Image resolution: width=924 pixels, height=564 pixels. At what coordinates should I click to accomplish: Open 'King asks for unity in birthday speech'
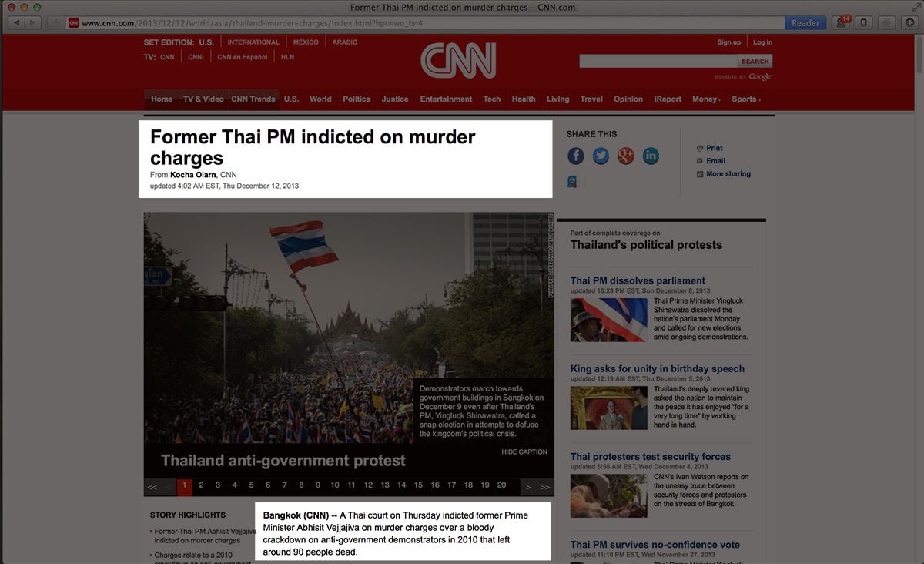coord(658,369)
